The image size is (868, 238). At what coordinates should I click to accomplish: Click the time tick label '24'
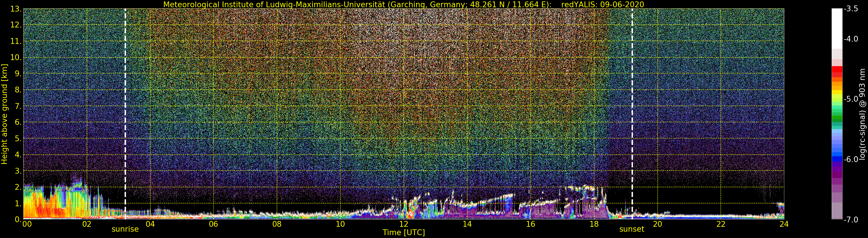[x=784, y=224]
